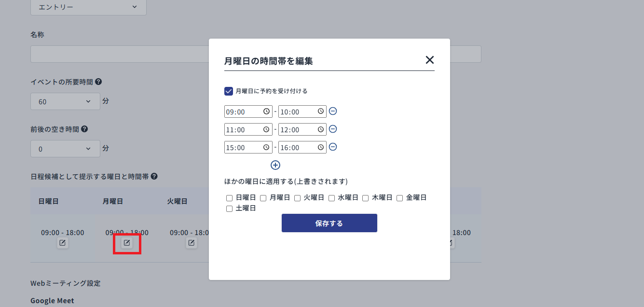Open the buffer time dropdown showing 0
This screenshot has width=644, height=307.
[65, 148]
